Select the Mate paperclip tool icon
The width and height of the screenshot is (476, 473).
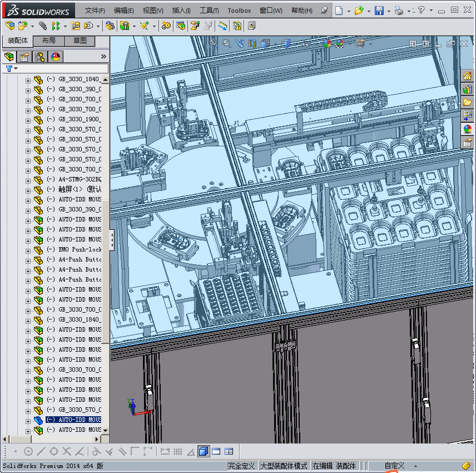click(42, 26)
